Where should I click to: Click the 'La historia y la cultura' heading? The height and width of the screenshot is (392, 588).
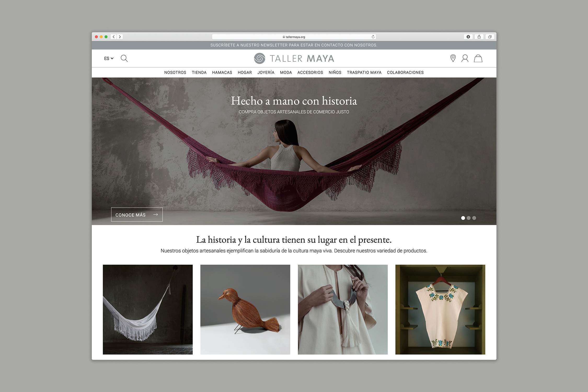click(294, 240)
